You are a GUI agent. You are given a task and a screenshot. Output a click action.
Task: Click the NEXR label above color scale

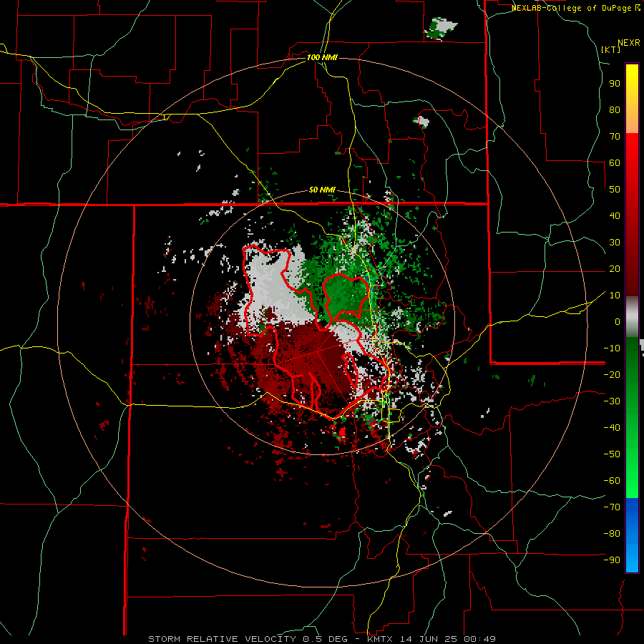pyautogui.click(x=629, y=43)
